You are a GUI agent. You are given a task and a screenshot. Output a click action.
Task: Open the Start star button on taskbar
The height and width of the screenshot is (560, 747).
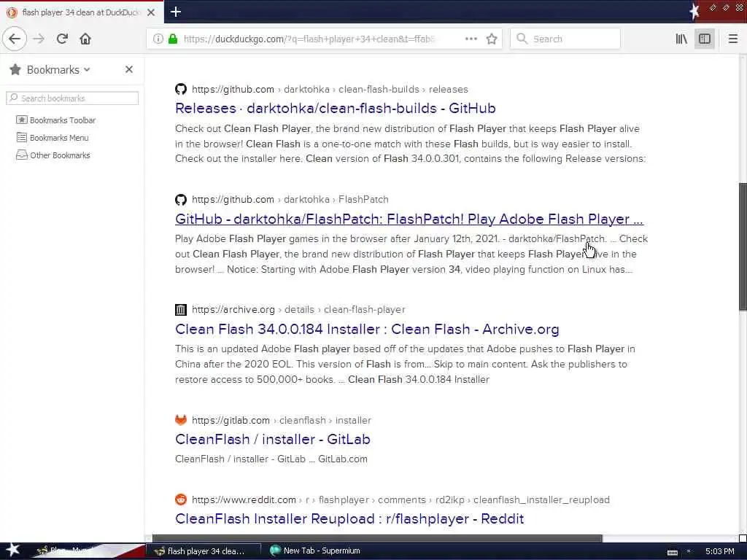point(12,551)
